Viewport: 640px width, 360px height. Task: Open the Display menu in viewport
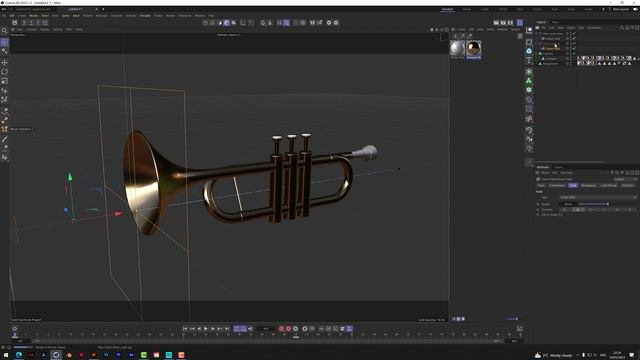pyautogui.click(x=45, y=29)
